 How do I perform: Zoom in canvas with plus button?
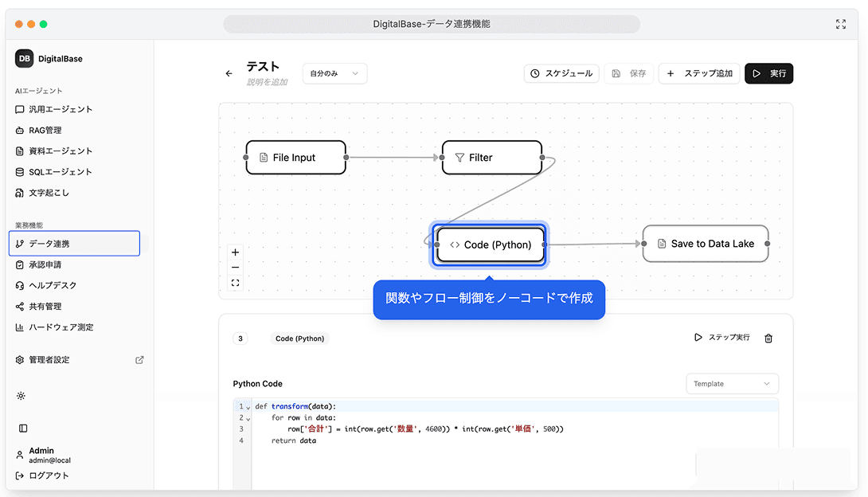pos(235,252)
